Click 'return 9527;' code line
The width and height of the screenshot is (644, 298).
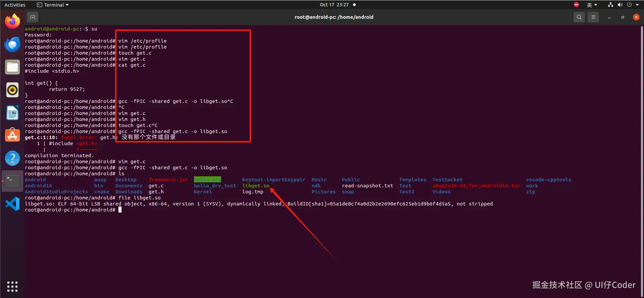coord(67,89)
